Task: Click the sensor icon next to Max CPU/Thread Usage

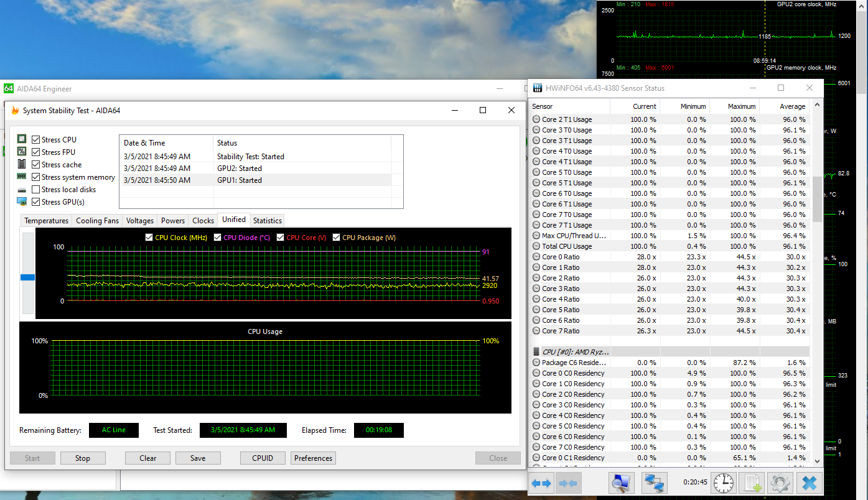Action: (536, 236)
